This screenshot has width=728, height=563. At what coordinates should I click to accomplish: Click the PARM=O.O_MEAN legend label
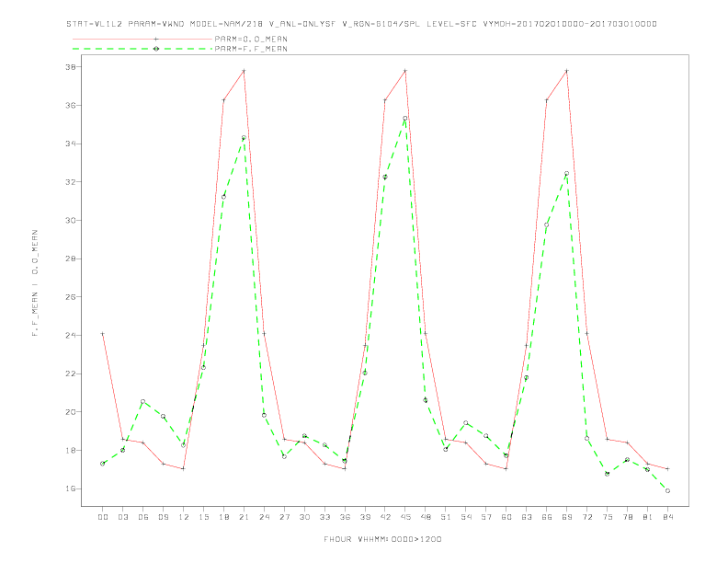coord(251,39)
